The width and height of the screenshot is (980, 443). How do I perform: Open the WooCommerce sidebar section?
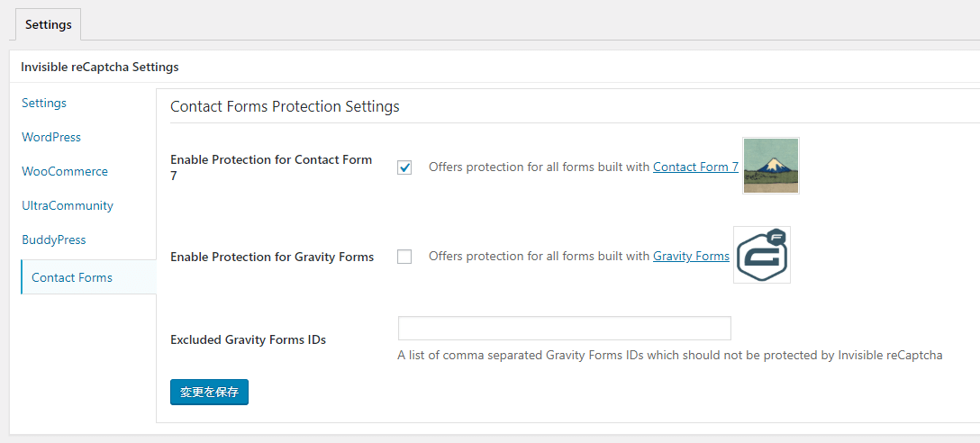[65, 171]
